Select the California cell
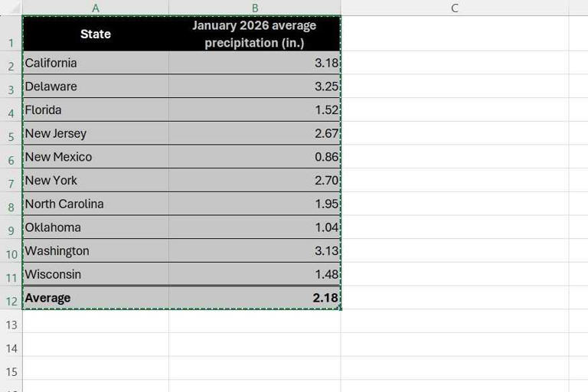Viewport: 588px width, 392px height. pyautogui.click(x=96, y=63)
